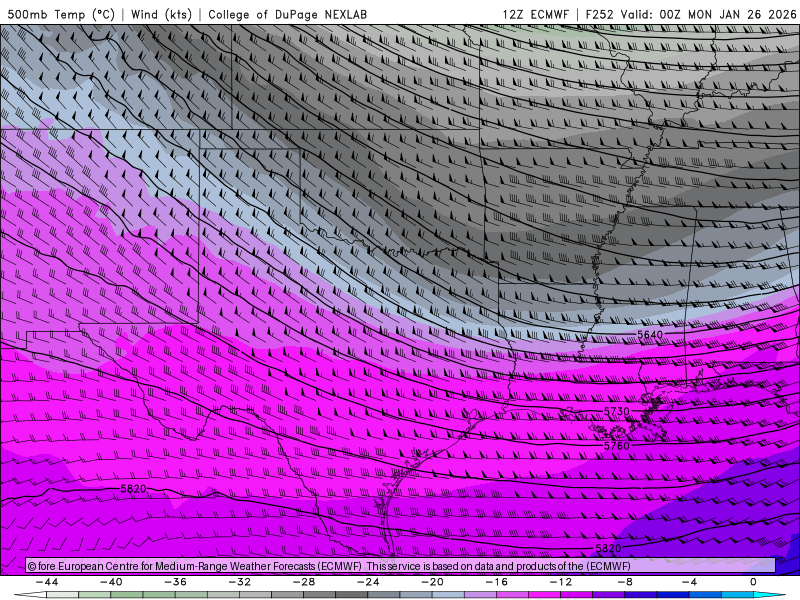Click the -36 color scale label

pos(176,582)
